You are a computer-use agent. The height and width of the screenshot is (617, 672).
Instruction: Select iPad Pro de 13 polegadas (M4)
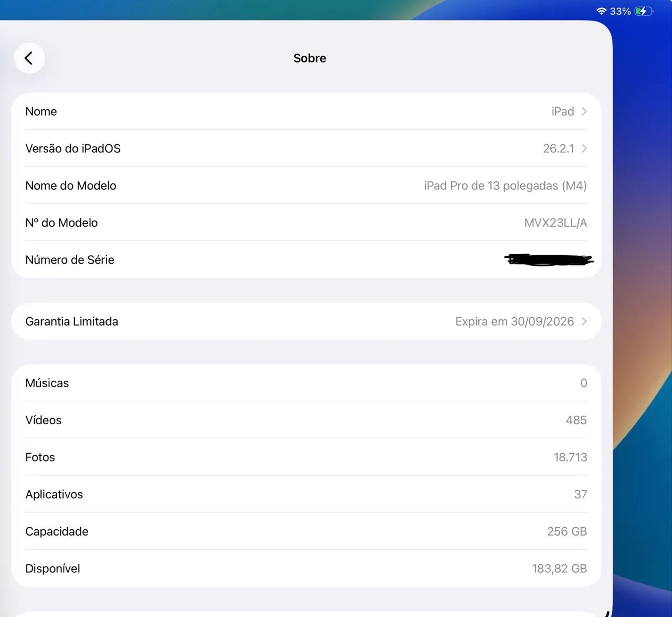click(506, 185)
